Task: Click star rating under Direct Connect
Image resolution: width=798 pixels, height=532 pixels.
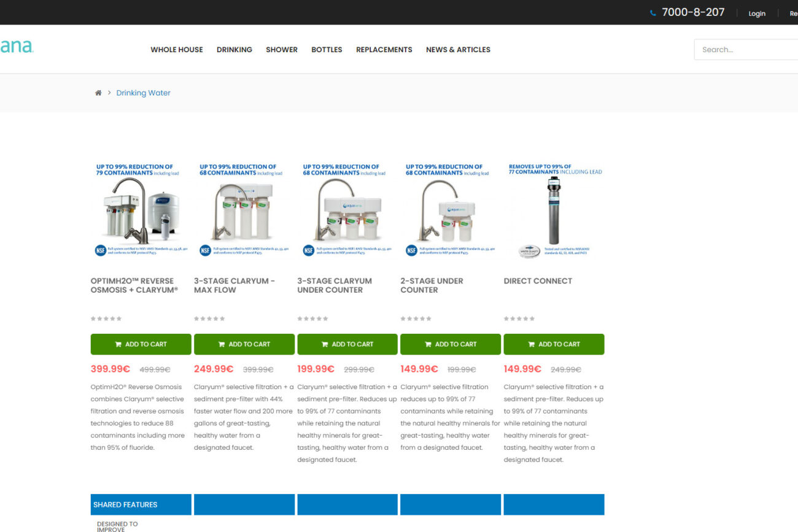Action: point(519,318)
